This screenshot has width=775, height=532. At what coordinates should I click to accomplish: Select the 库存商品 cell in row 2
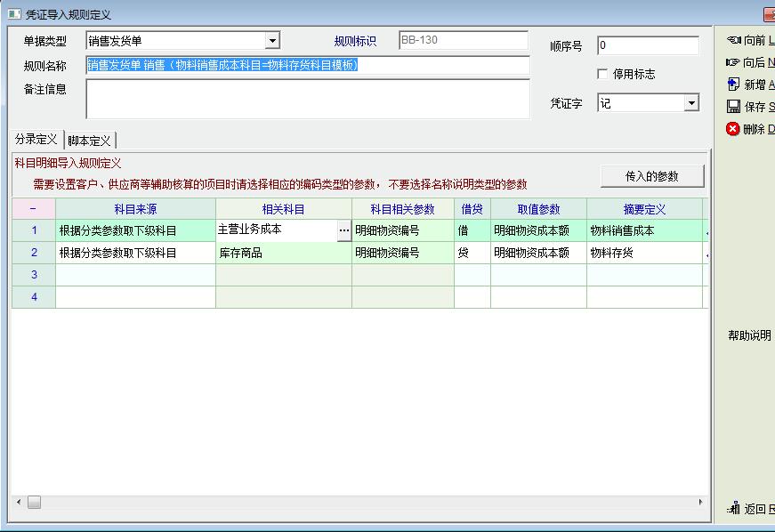283,253
